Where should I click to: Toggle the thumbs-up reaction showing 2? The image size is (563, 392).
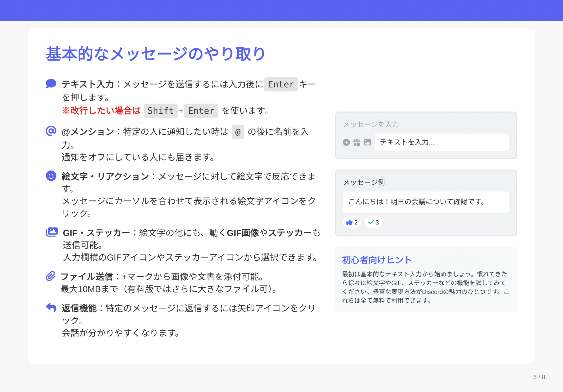click(352, 222)
